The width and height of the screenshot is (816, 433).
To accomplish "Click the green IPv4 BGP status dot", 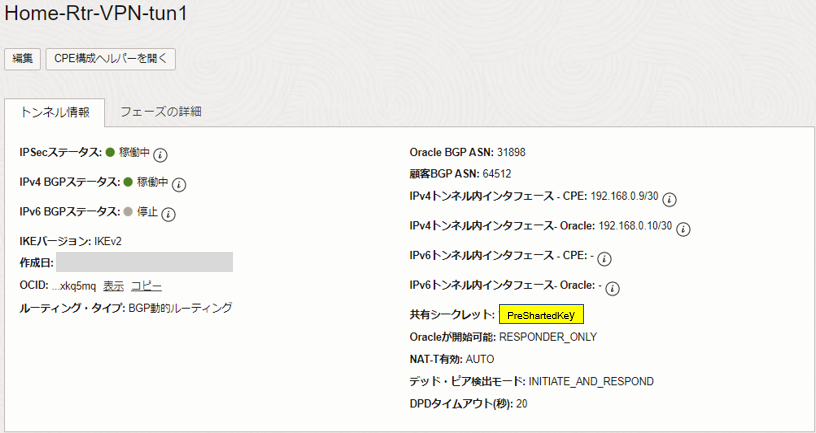I will tap(128, 182).
